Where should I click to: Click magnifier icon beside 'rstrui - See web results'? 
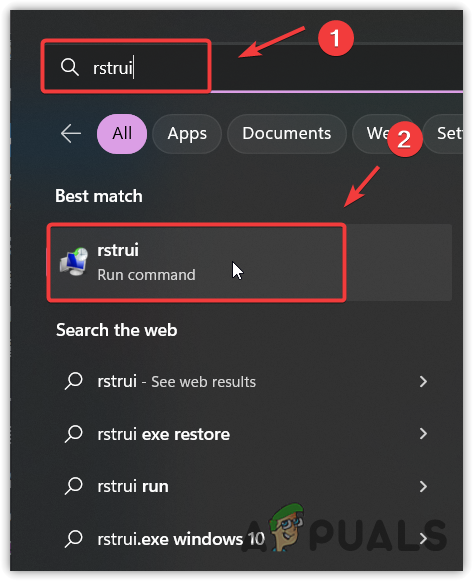(73, 381)
